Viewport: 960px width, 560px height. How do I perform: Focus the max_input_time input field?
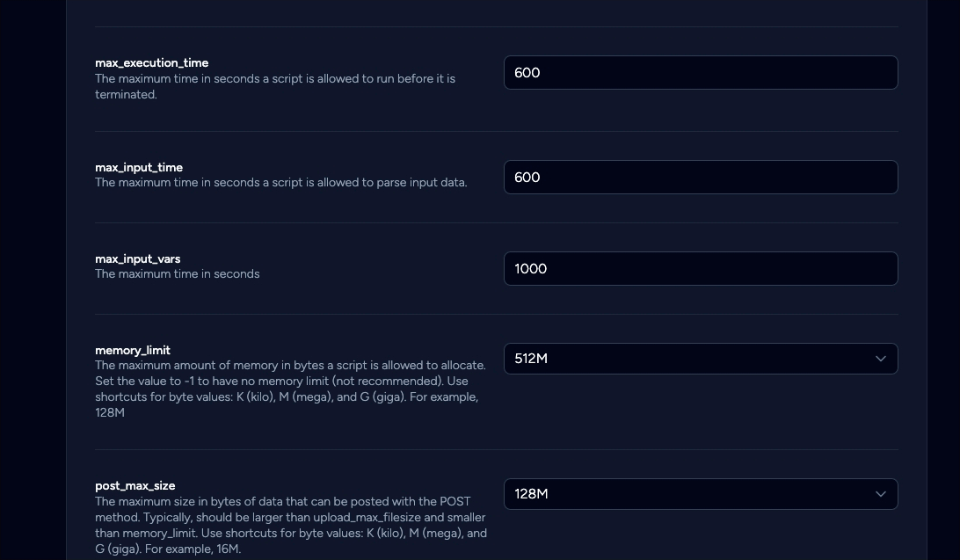[700, 178]
